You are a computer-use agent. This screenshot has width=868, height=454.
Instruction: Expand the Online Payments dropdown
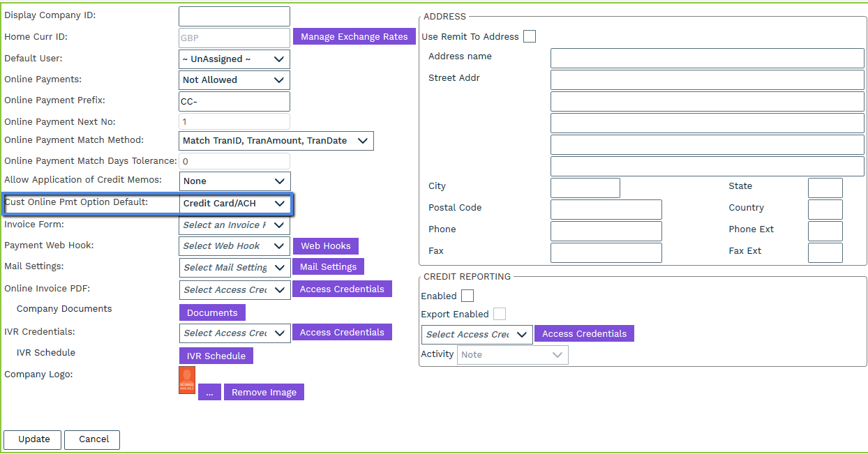(x=234, y=80)
